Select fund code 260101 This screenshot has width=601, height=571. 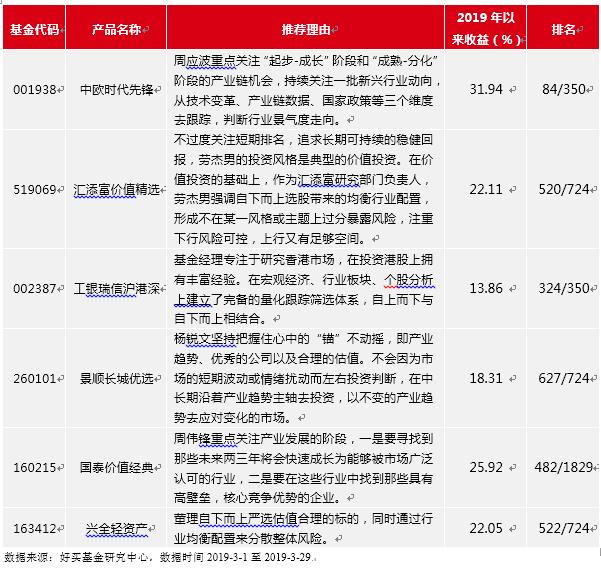(x=34, y=379)
